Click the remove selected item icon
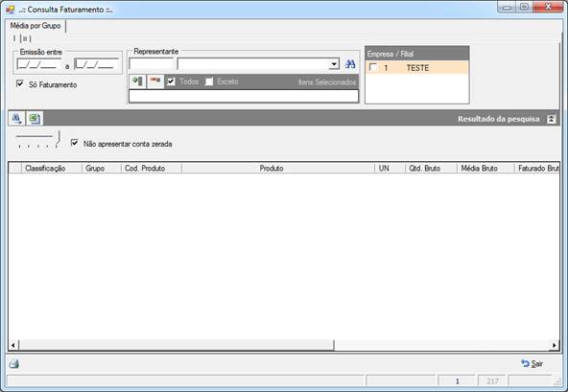 coord(155,81)
